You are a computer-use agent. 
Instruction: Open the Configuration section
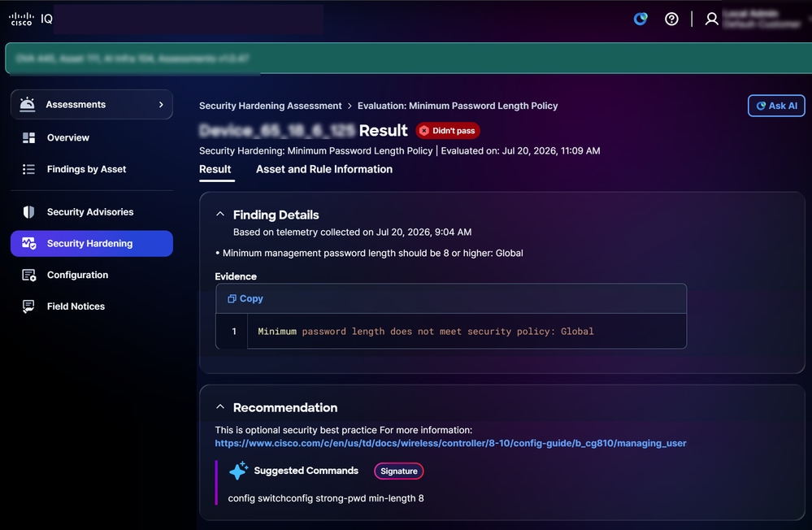[x=92, y=275]
